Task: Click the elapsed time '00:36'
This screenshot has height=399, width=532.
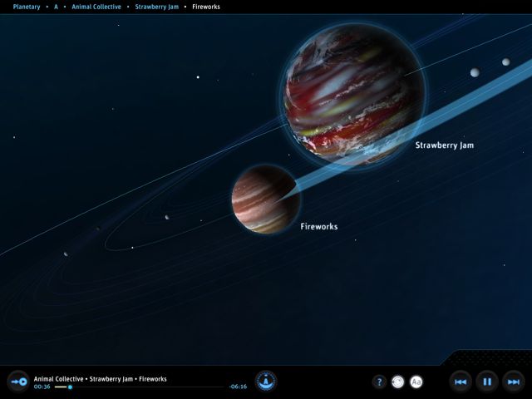Action: (42, 387)
